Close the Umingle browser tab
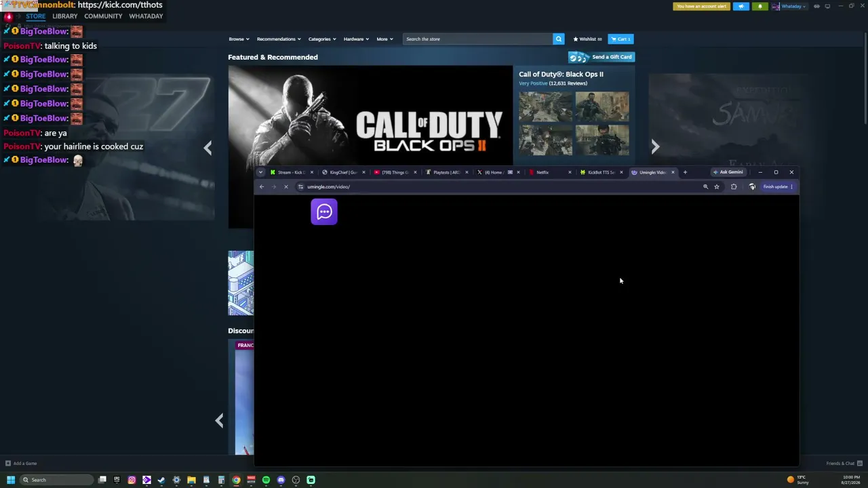 [673, 172]
